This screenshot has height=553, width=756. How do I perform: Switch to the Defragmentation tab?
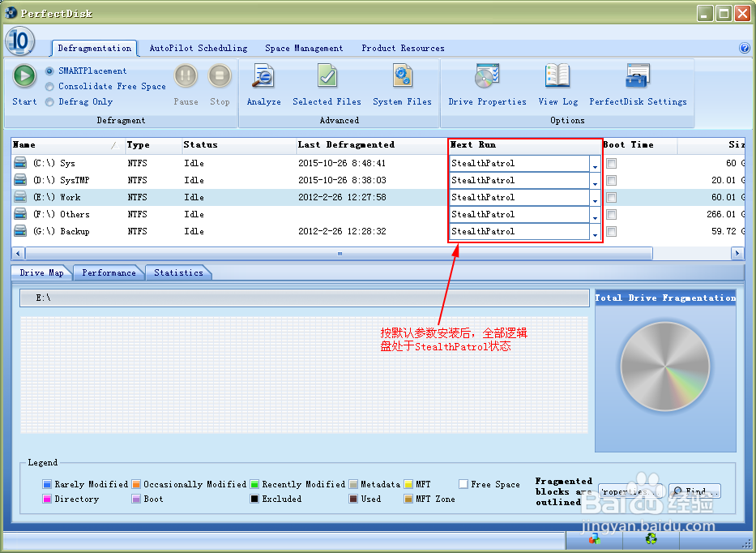95,49
